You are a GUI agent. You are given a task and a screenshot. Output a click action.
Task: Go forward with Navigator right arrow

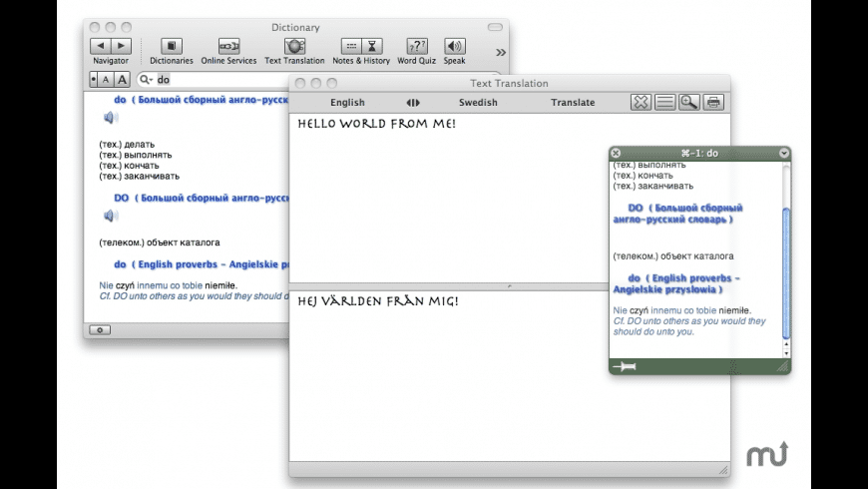point(122,46)
